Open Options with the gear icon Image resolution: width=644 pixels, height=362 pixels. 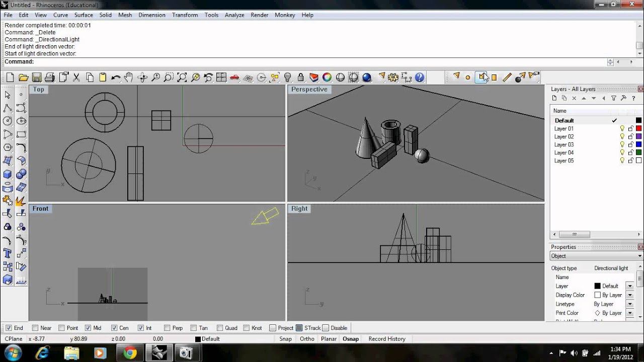coord(393,77)
